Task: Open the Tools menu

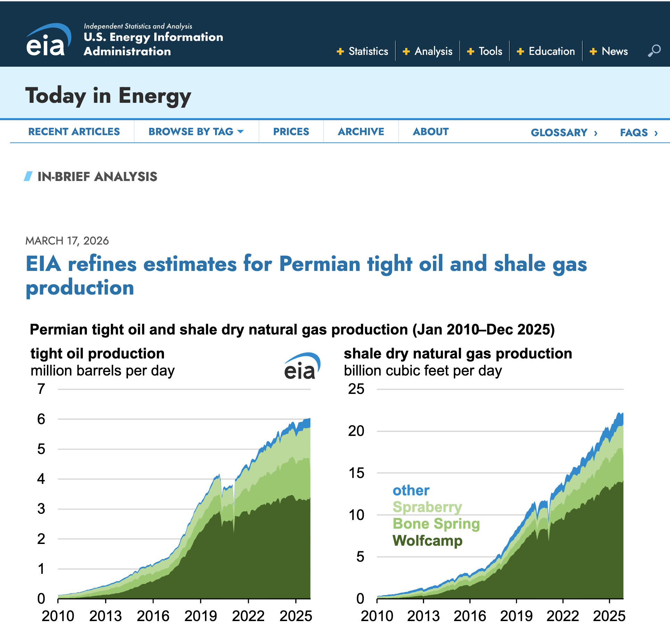Action: pyautogui.click(x=490, y=51)
